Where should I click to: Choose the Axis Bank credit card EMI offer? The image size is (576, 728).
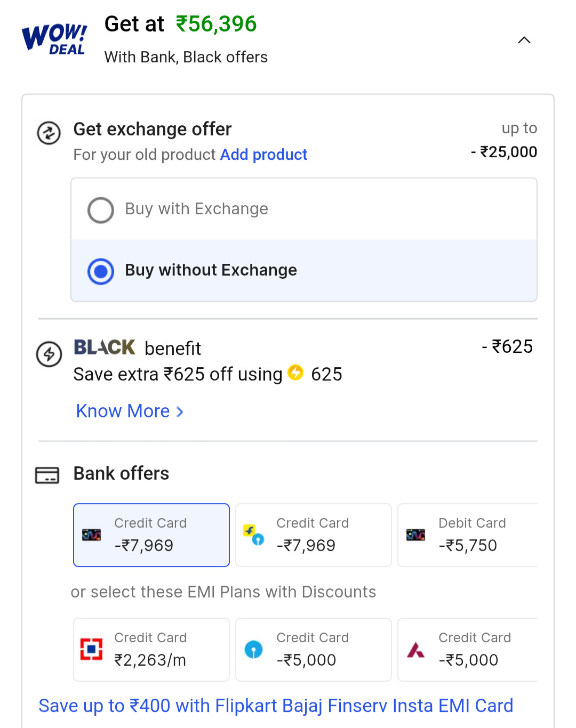coord(468,650)
